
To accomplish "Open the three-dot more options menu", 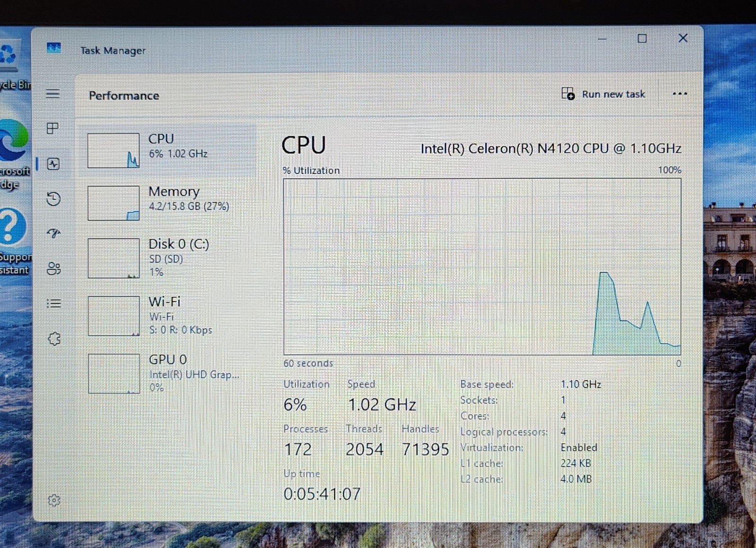I will tap(679, 94).
